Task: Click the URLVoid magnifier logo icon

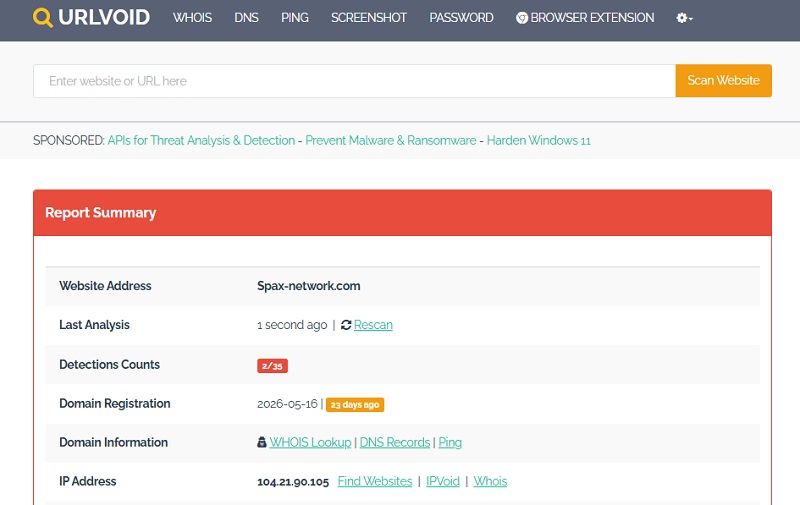Action: tap(42, 18)
